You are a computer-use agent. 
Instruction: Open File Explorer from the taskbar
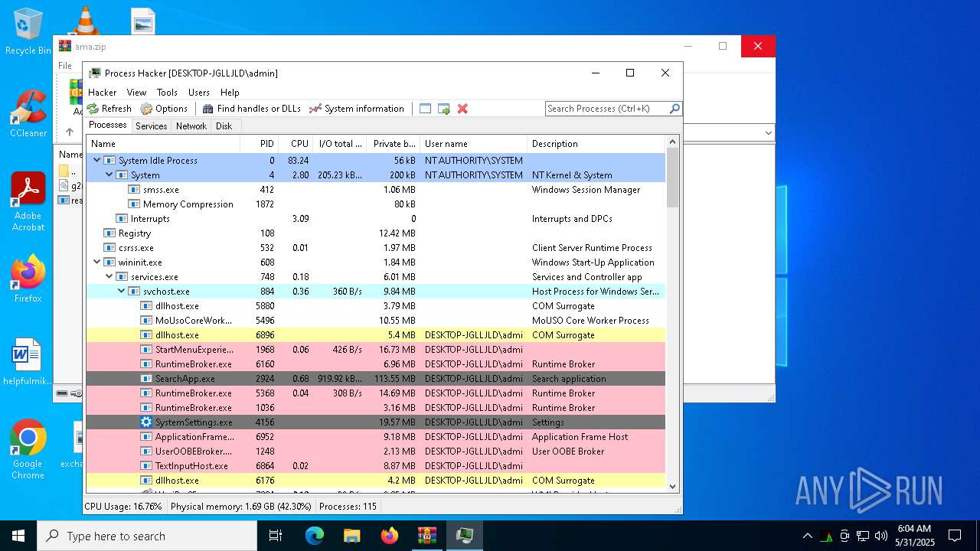point(351,536)
